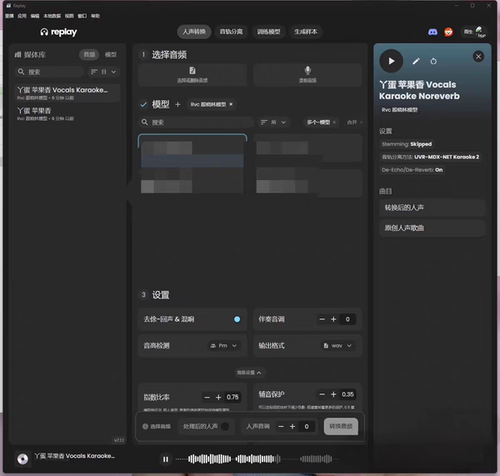Click the choose audio file icon card
Image resolution: width=500 pixels, height=476 pixels.
click(x=192, y=75)
